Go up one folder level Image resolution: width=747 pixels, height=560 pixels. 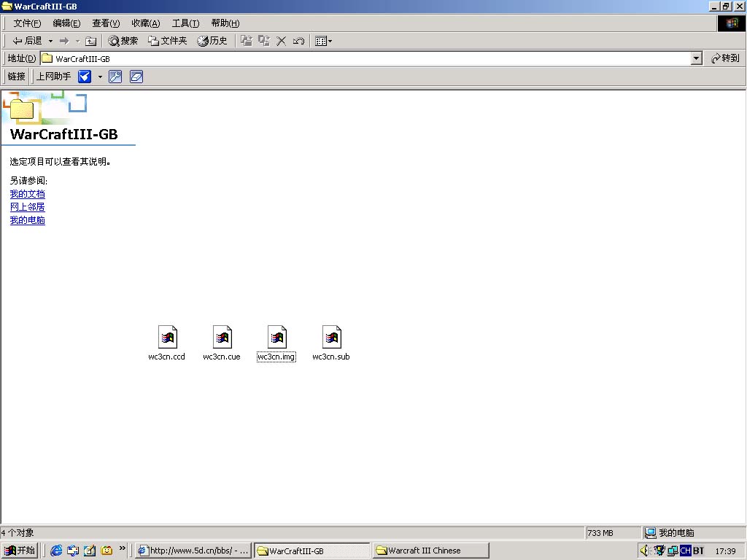[90, 41]
